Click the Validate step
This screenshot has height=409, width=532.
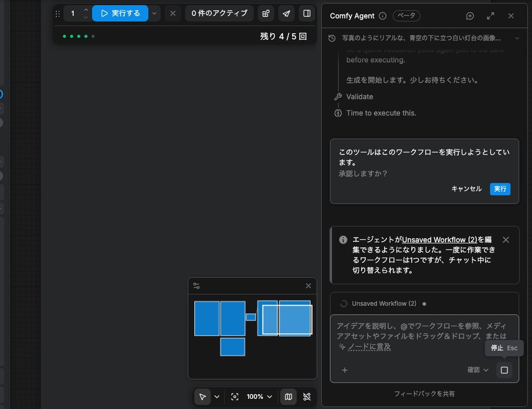tap(360, 97)
